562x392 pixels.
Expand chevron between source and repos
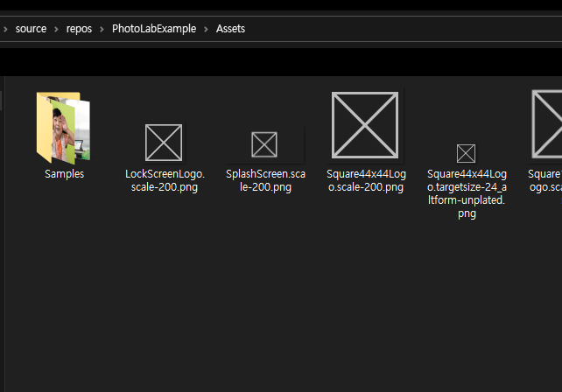tap(56, 29)
